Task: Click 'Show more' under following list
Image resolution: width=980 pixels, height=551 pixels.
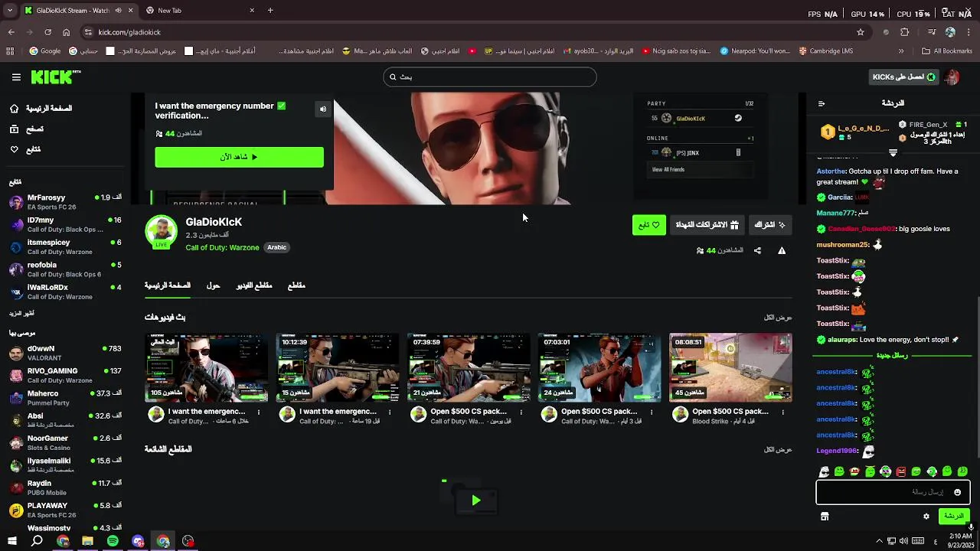Action: [x=21, y=313]
